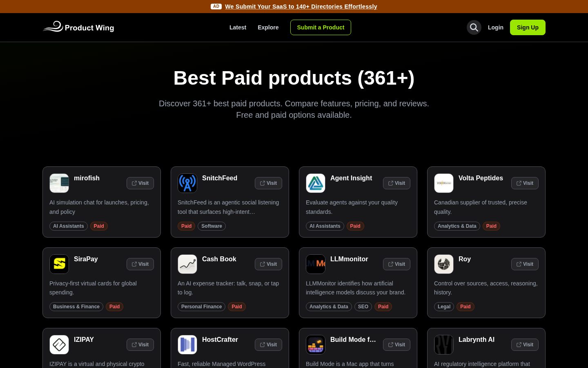
Task: Visit the SnitchFeed product
Action: [x=268, y=183]
